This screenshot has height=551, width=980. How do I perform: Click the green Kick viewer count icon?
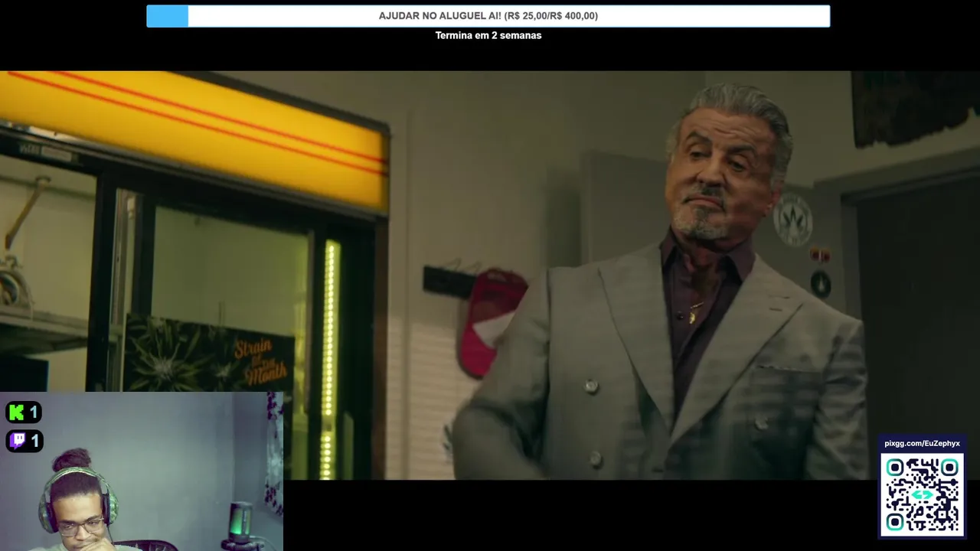coord(16,413)
